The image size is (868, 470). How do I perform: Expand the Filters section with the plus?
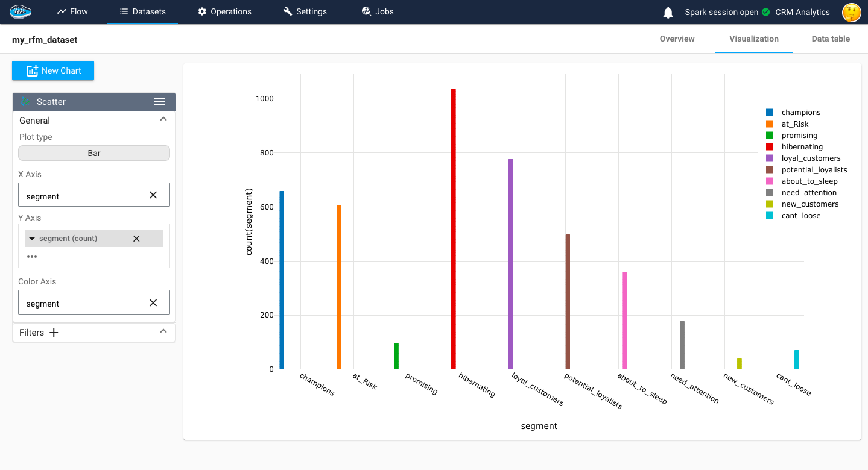[x=53, y=332]
